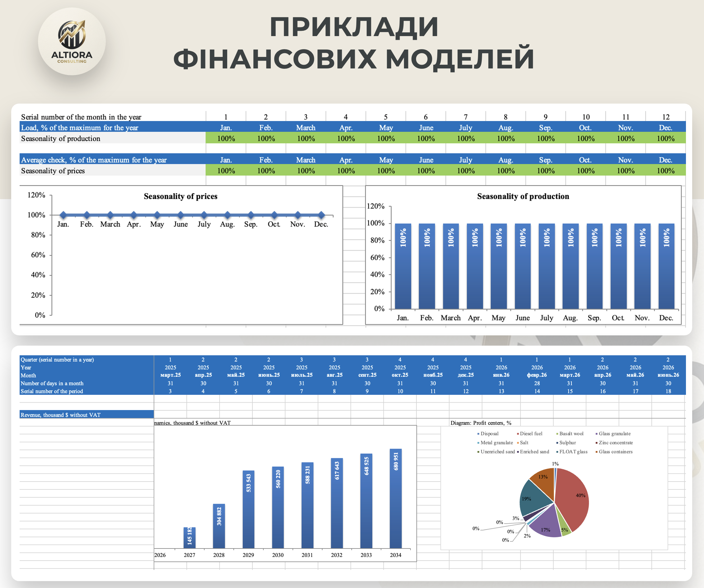Viewport: 704px width, 588px height.
Task: Click 'Number of days in a month' label
Action: coord(52,383)
